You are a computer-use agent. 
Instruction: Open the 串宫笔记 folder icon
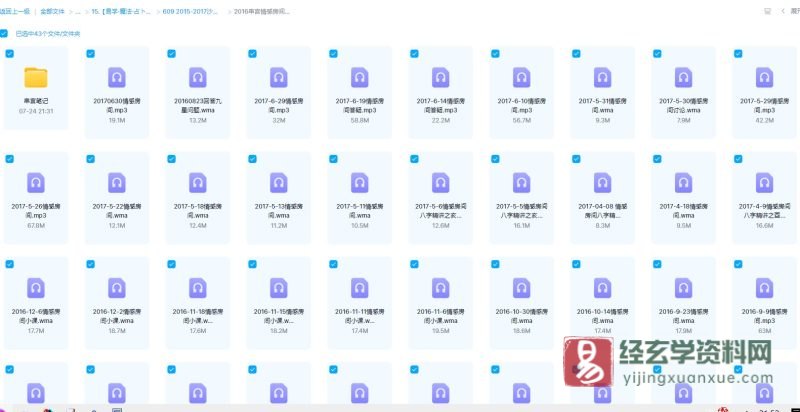pos(37,77)
